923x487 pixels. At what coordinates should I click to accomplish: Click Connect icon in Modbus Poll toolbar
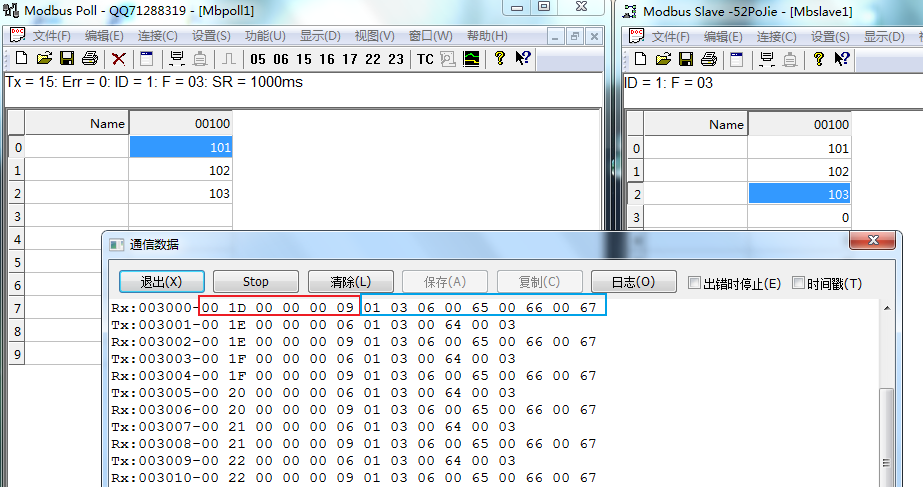177,58
